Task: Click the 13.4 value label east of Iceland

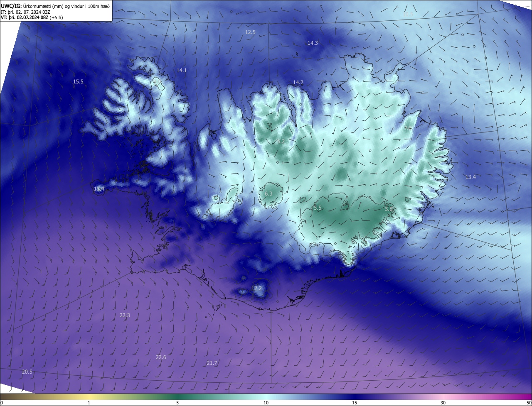Action: click(470, 177)
